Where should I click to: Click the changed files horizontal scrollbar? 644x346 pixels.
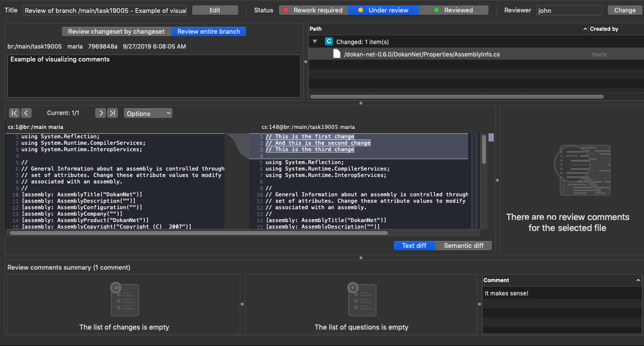coord(457,97)
